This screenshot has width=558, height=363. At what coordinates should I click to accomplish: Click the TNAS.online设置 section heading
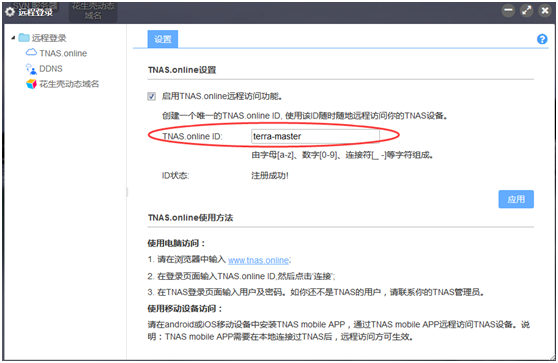pos(182,70)
